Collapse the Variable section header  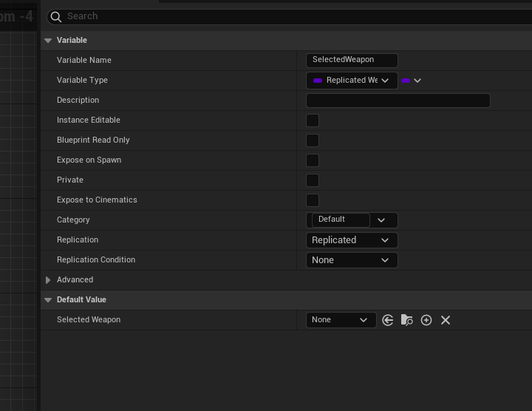[48, 41]
